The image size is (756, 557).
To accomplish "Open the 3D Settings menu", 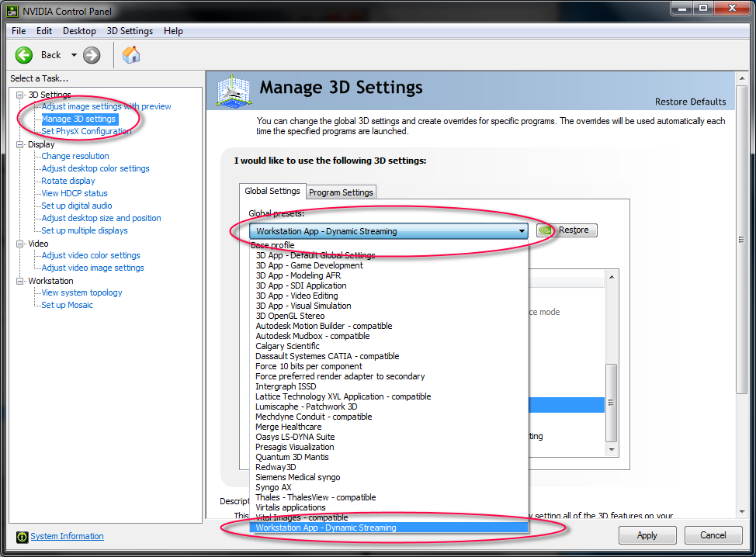I will (130, 31).
